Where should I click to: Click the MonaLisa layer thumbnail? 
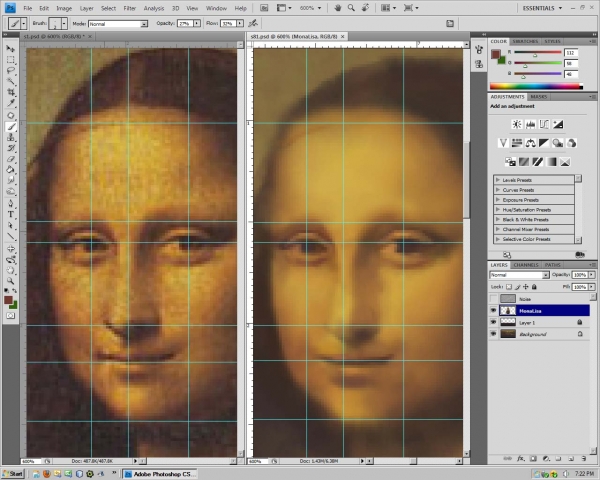(x=508, y=310)
